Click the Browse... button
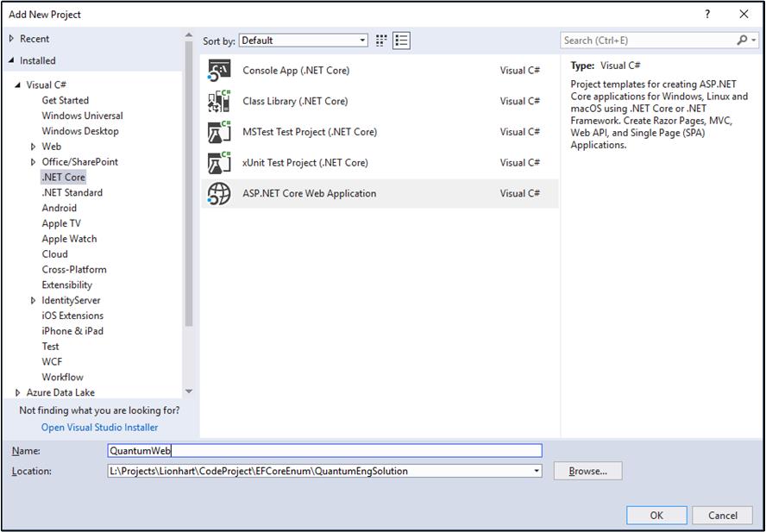This screenshot has height=532, width=766. click(587, 472)
